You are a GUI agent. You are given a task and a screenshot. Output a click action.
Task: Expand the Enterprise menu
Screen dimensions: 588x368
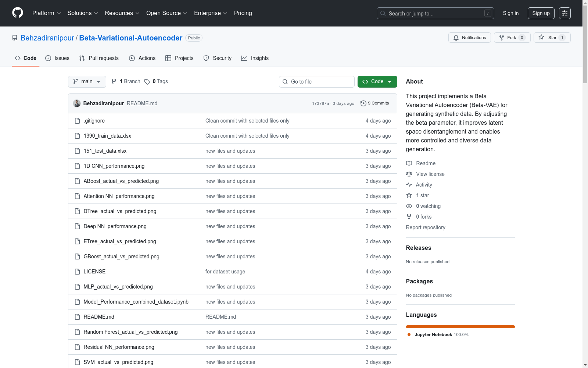coord(211,13)
